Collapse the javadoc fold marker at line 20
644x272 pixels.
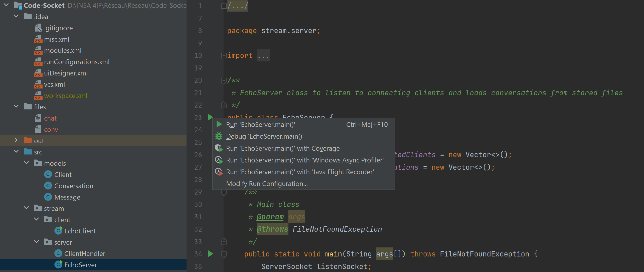[x=224, y=80]
